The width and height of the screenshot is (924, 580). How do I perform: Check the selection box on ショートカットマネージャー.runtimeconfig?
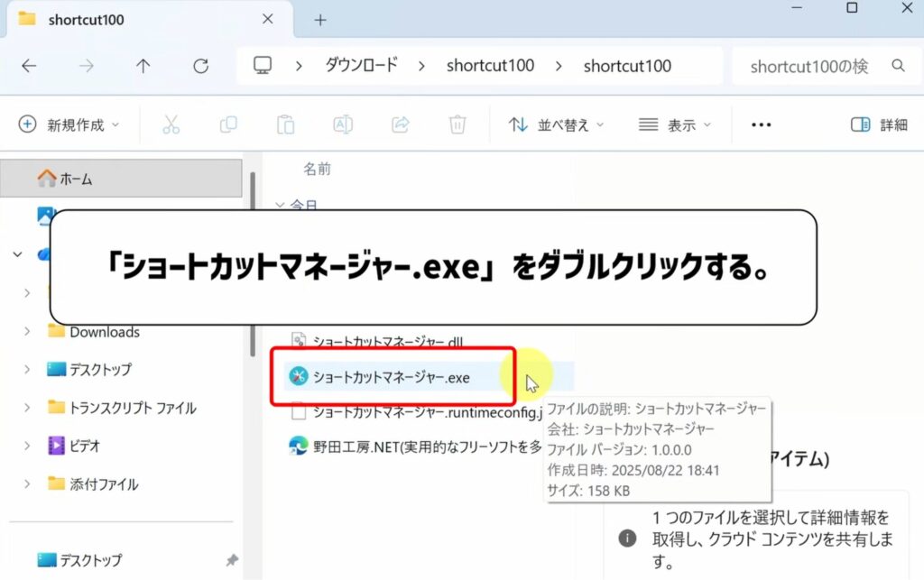(x=298, y=413)
